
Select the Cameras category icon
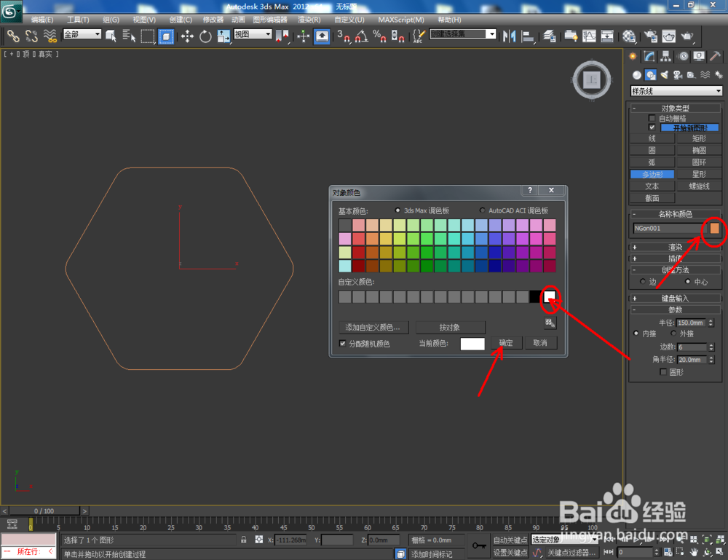pyautogui.click(x=678, y=75)
